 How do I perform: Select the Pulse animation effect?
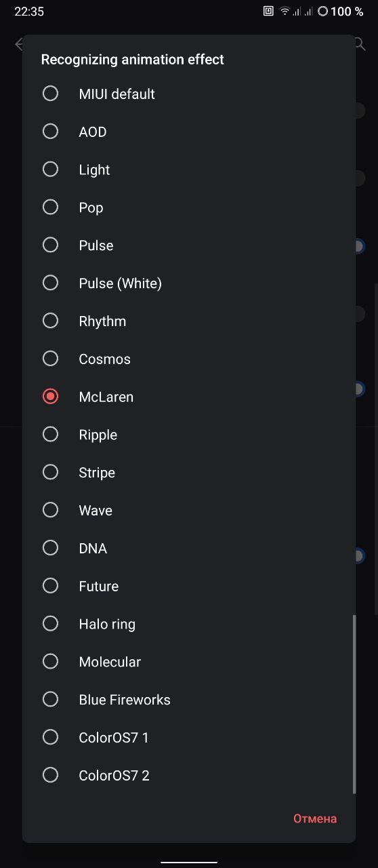[x=189, y=245]
